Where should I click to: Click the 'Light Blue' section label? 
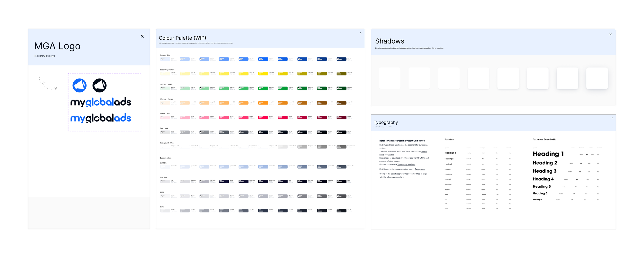point(164,163)
